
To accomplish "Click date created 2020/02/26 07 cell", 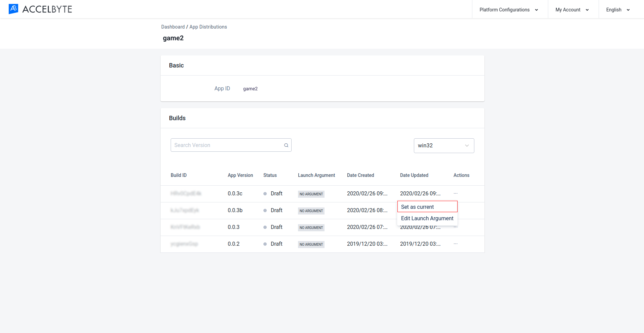I will [x=367, y=227].
